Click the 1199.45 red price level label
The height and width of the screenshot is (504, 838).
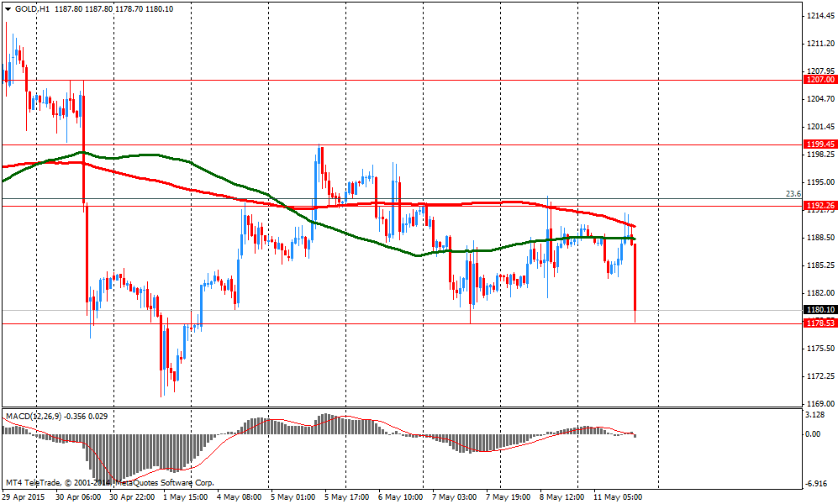[x=820, y=144]
